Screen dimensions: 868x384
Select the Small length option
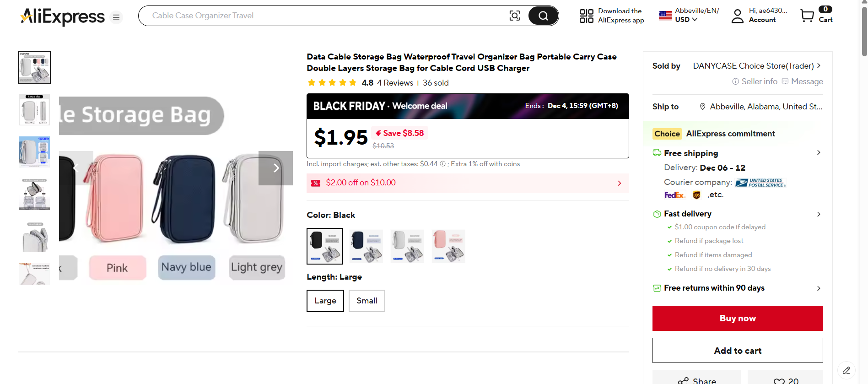367,301
